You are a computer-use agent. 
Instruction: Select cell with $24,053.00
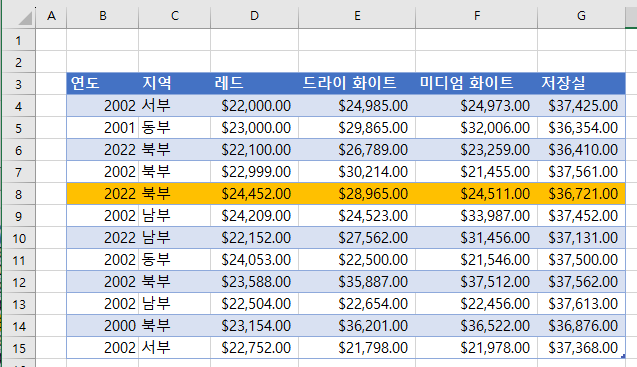(254, 259)
